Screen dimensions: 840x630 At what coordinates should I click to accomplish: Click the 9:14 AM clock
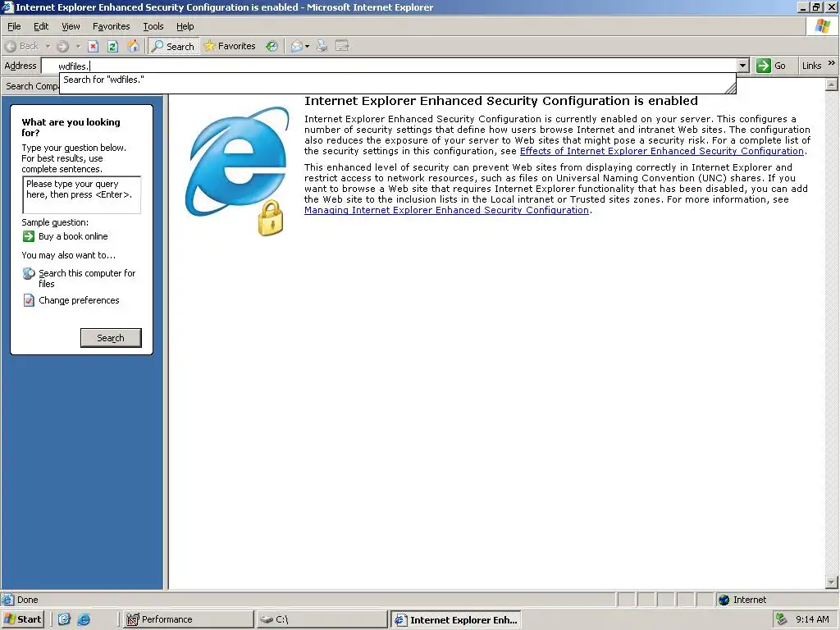pyautogui.click(x=812, y=619)
